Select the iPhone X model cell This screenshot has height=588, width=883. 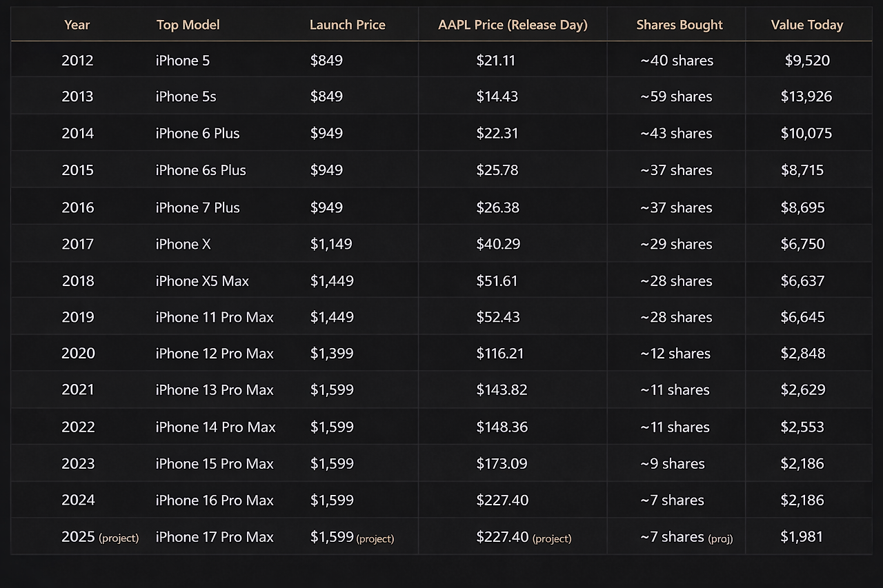183,244
